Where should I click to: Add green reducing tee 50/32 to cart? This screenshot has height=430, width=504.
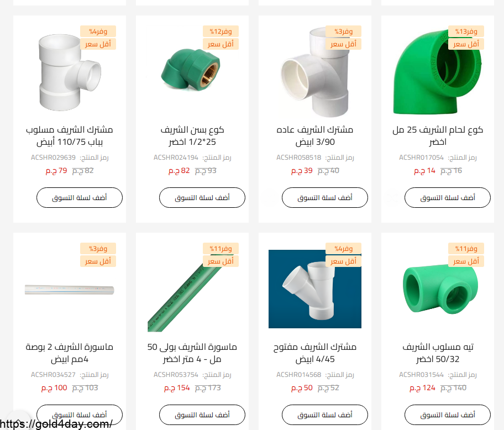click(x=448, y=415)
